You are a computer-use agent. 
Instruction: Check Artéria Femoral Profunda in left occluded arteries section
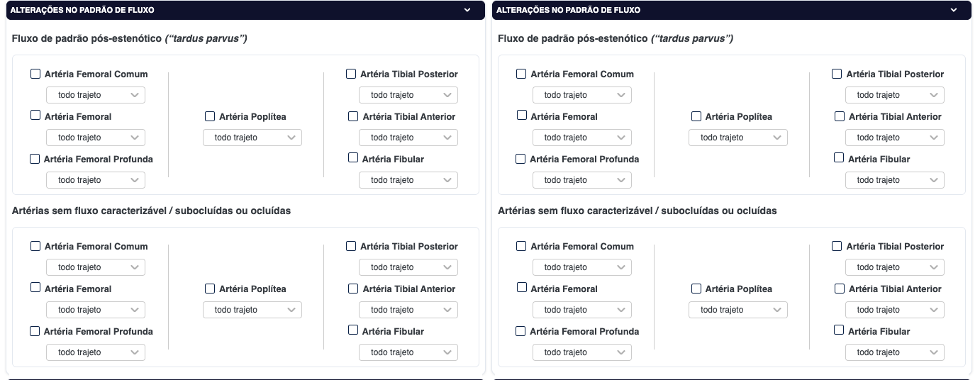click(x=35, y=331)
